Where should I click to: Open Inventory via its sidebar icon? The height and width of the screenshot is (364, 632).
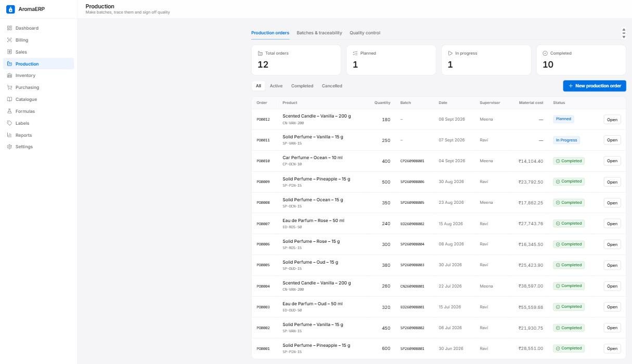tap(9, 75)
